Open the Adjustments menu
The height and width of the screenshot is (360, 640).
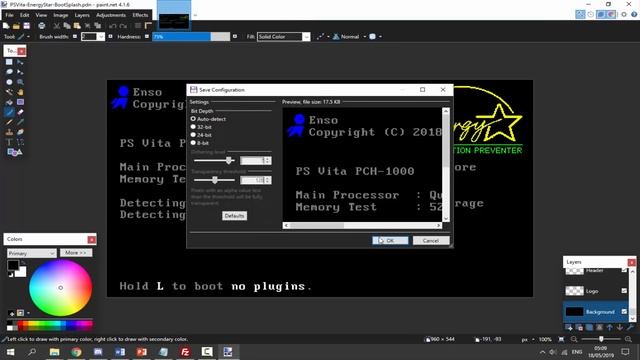tap(111, 15)
